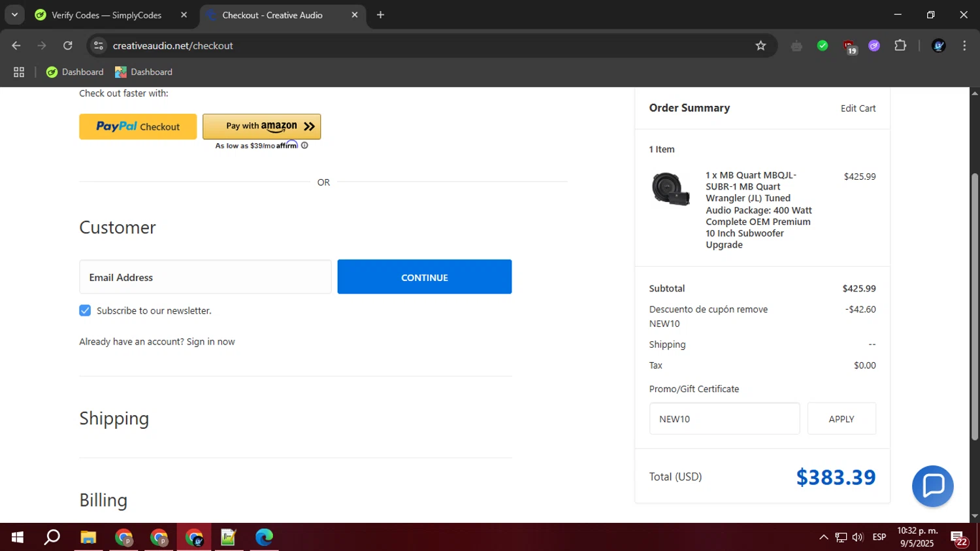The height and width of the screenshot is (551, 980).
Task: Open the Chrome three-dot menu
Action: (964, 46)
